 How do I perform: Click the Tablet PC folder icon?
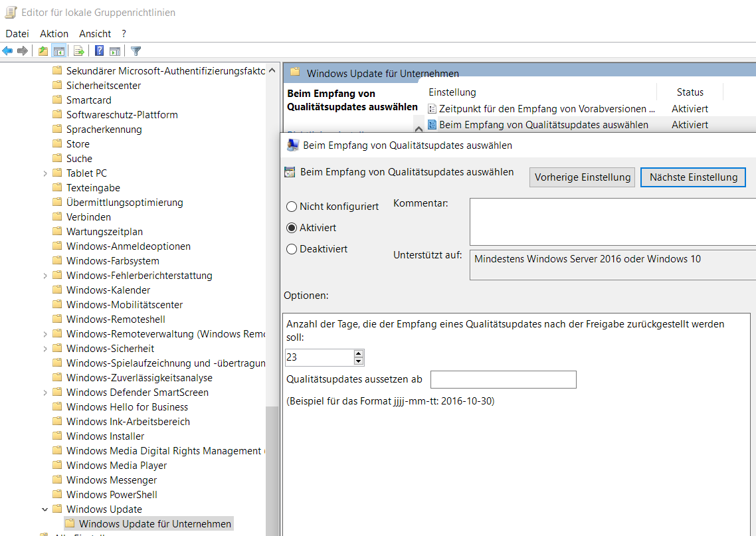point(57,173)
